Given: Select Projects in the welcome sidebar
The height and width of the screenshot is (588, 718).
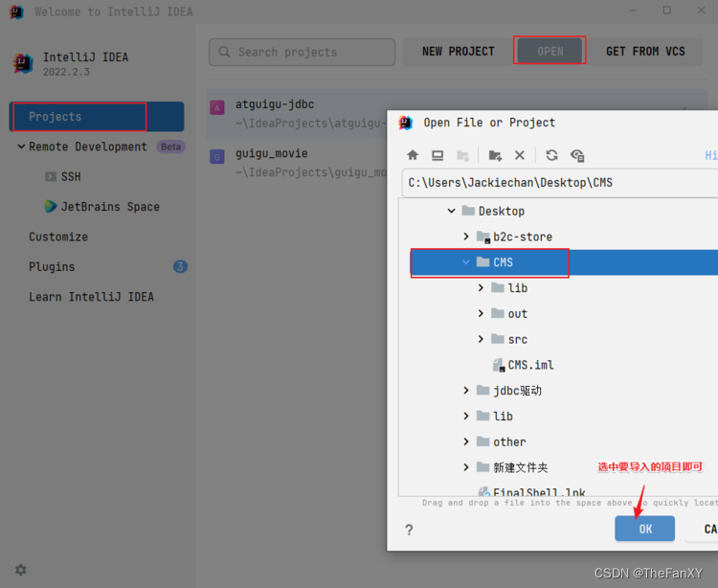Looking at the screenshot, I should tap(97, 117).
